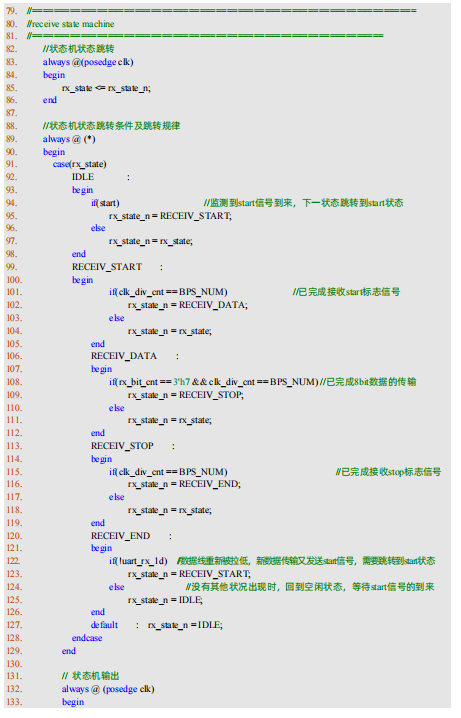Click the "end" keyword on line 129
This screenshot has height=718, width=461.
tap(69, 651)
